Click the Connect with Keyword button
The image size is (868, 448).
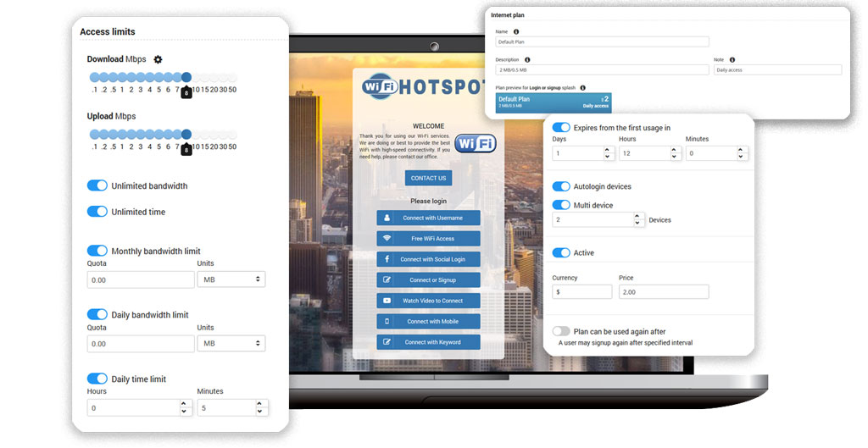coord(429,342)
